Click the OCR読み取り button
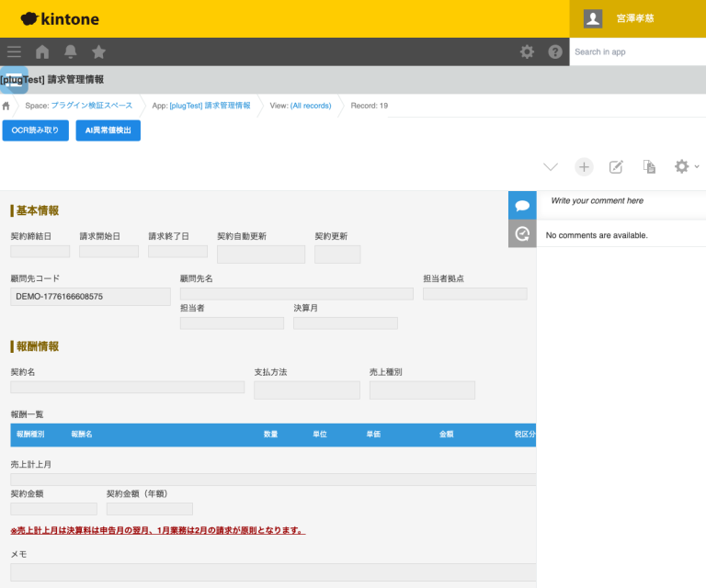 point(35,130)
